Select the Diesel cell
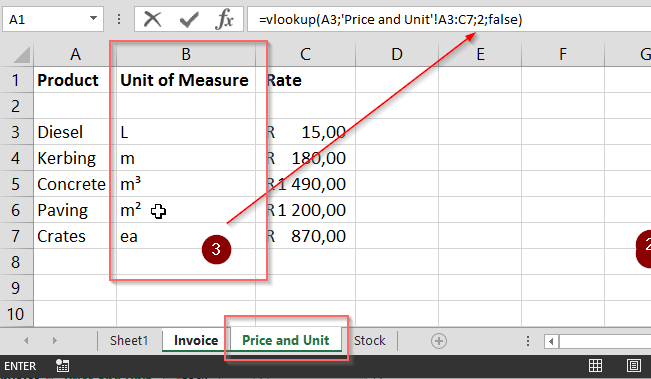Image resolution: width=651 pixels, height=379 pixels. (75, 132)
